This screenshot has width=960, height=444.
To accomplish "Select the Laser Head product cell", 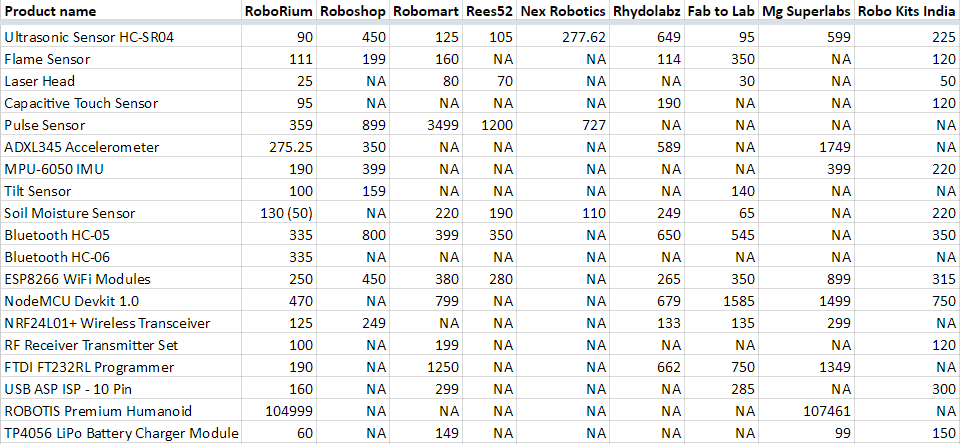I will [x=120, y=81].
